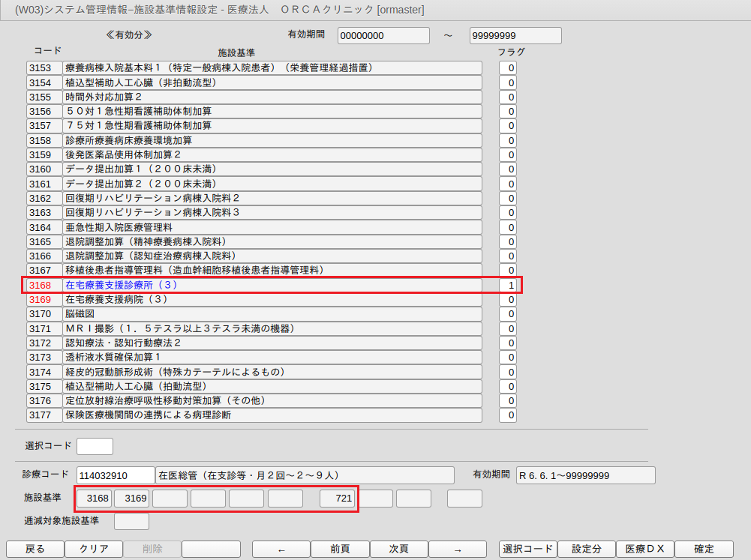751x560 pixels.
Task: Advance to next page with 次頁
Action: click(399, 549)
